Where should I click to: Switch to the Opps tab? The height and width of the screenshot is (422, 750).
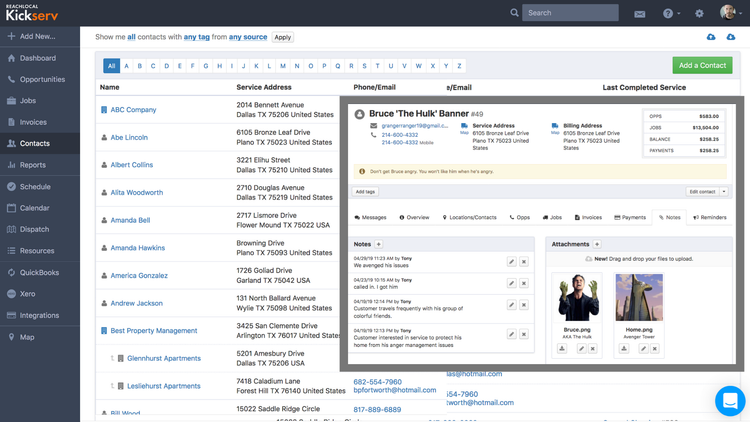[520, 217]
